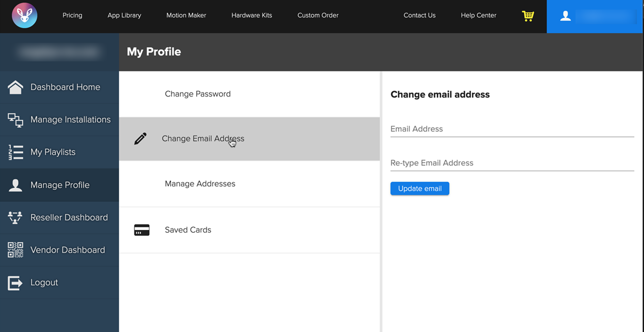Click the shopping cart icon

click(527, 16)
